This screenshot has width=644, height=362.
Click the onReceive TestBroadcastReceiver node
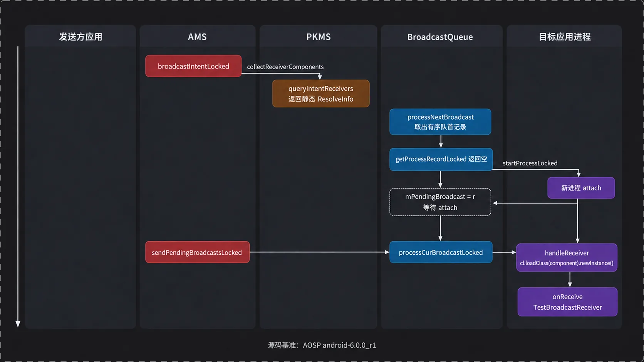point(567,302)
